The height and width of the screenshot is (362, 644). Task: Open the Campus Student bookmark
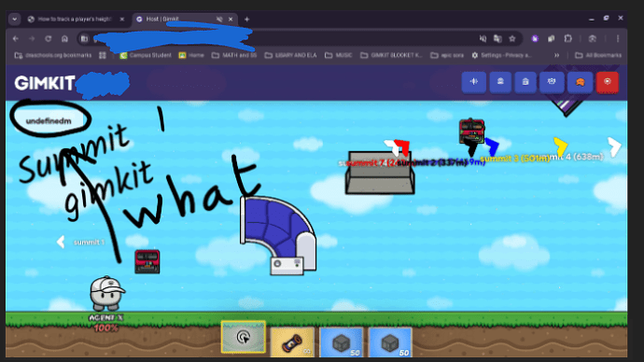pyautogui.click(x=146, y=55)
